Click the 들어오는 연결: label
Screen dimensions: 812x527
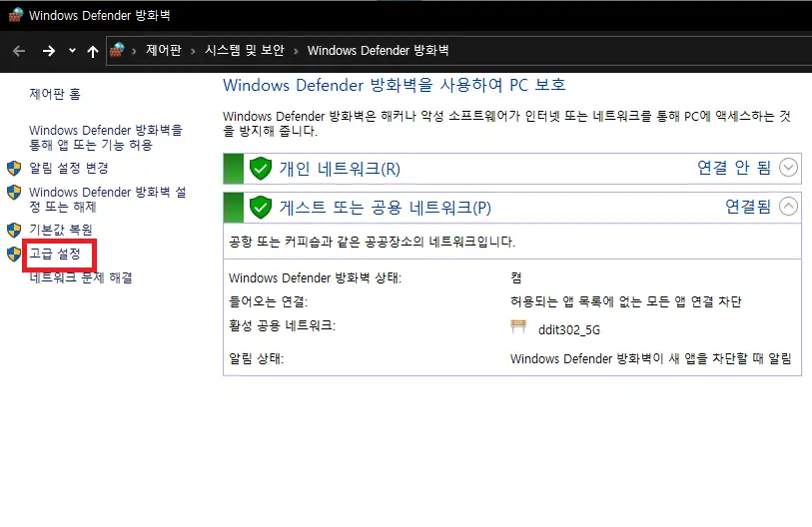(x=269, y=301)
